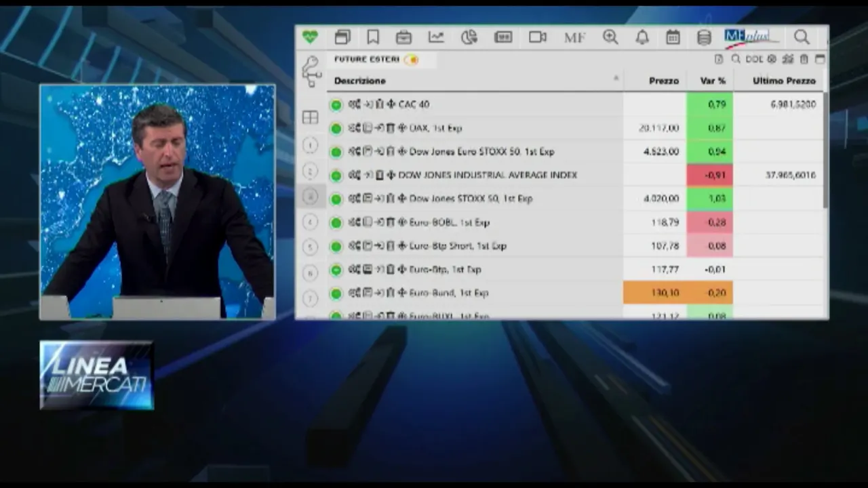Open the video camera icon

pyautogui.click(x=538, y=37)
